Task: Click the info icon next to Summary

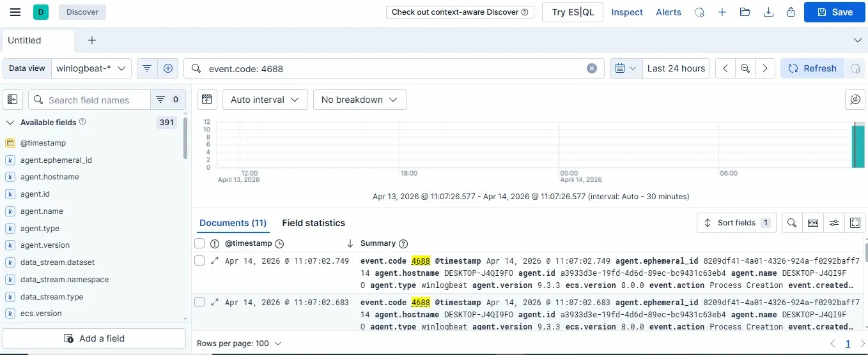Action: (x=402, y=243)
